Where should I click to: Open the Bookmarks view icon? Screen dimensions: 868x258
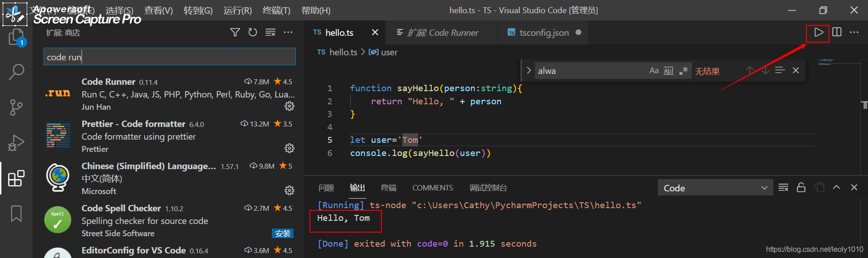(16, 214)
